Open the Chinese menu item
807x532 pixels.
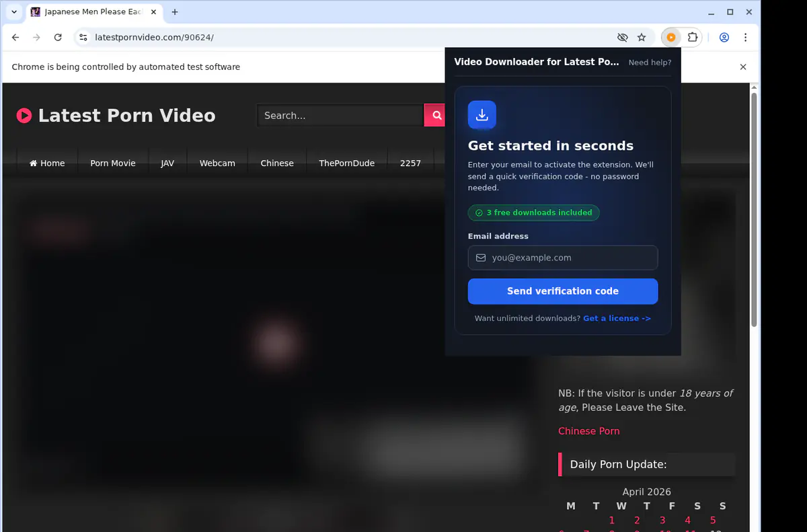point(277,163)
